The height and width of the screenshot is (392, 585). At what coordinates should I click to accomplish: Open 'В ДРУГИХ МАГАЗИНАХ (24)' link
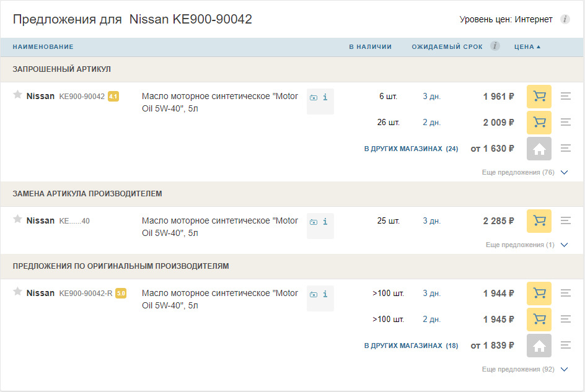tap(411, 149)
